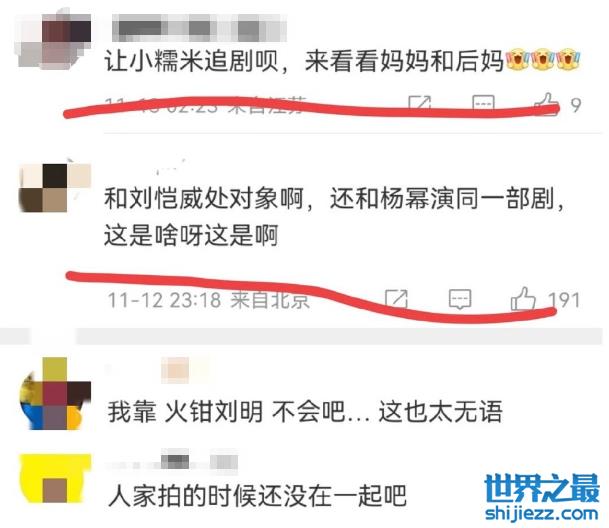609x528 pixels.
Task: Open avatar of 刘恺威处对象 commenter
Action: point(54,188)
